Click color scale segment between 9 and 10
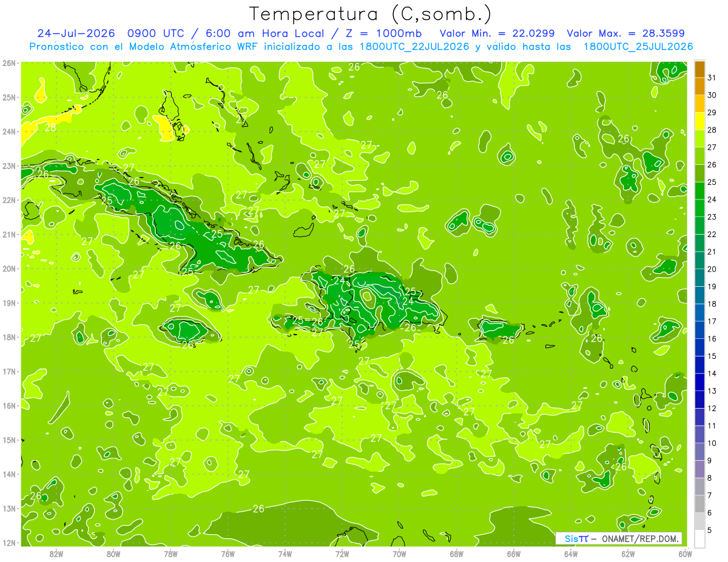The width and height of the screenshot is (728, 562). pyautogui.click(x=699, y=452)
